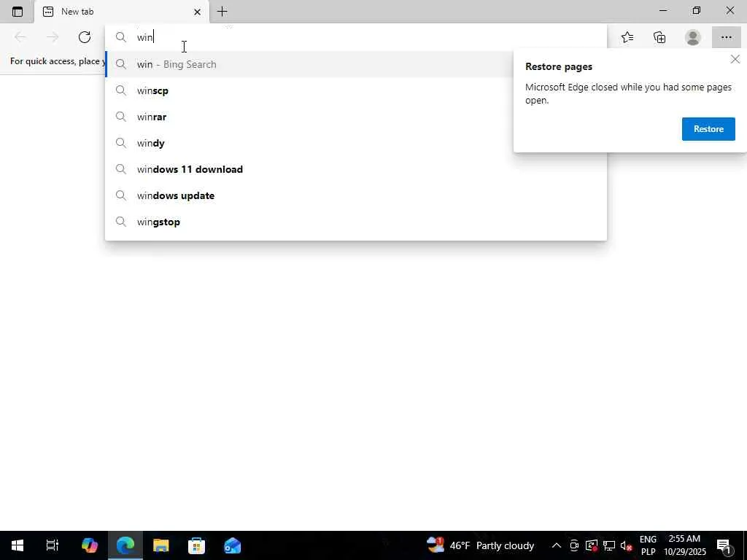The image size is (747, 560).
Task: Open the Collections icon
Action: tap(659, 37)
